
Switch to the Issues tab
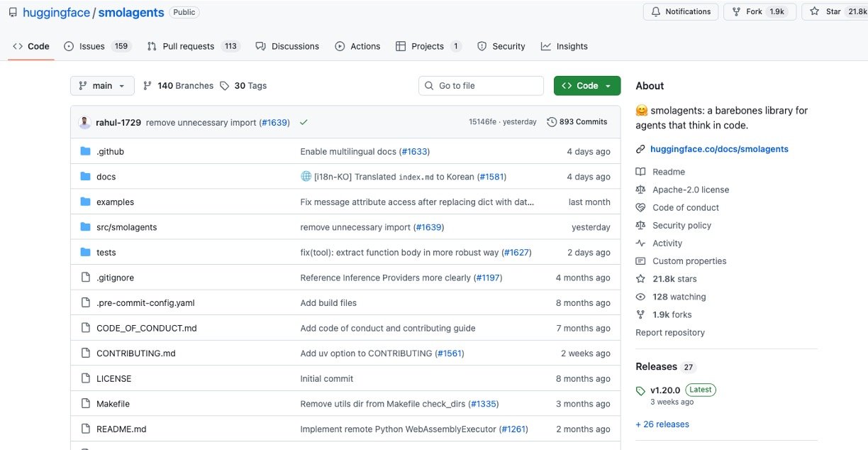(x=91, y=46)
